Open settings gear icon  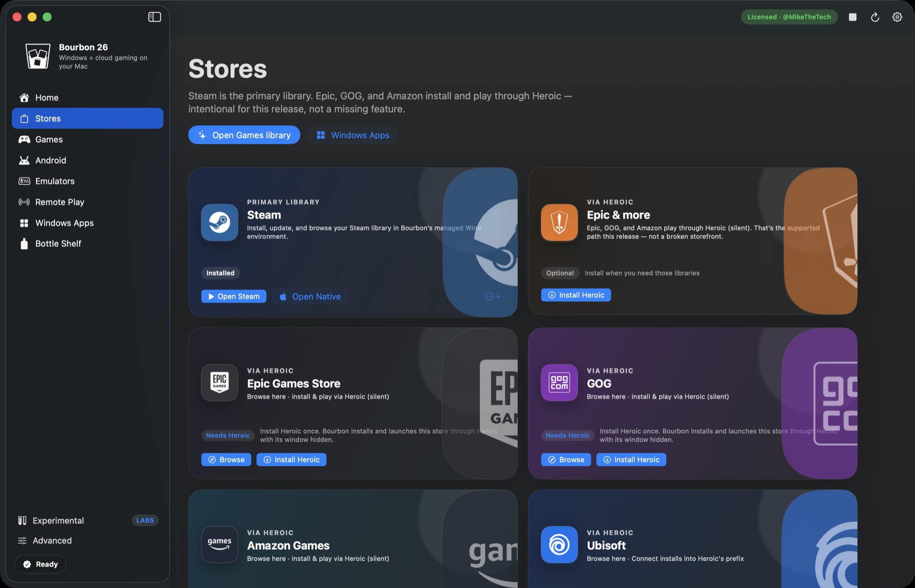pyautogui.click(x=897, y=17)
